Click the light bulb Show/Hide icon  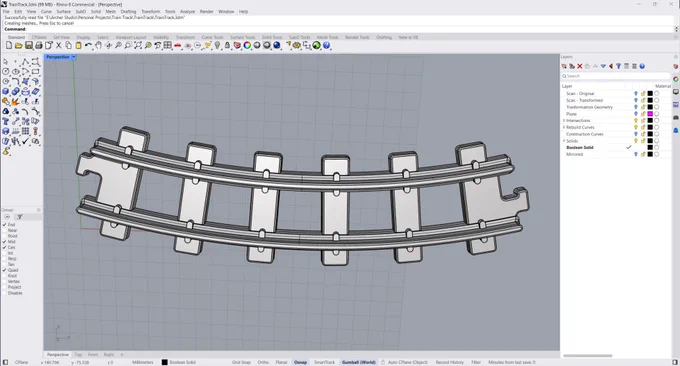[217, 45]
